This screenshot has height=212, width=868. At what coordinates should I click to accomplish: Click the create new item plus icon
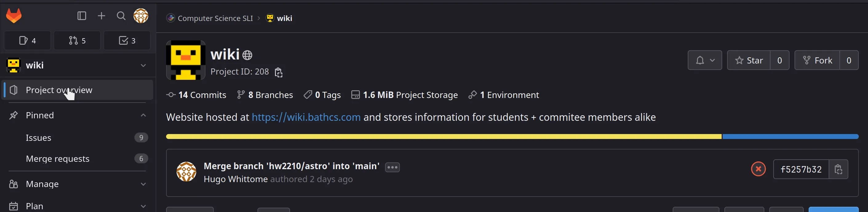[101, 15]
